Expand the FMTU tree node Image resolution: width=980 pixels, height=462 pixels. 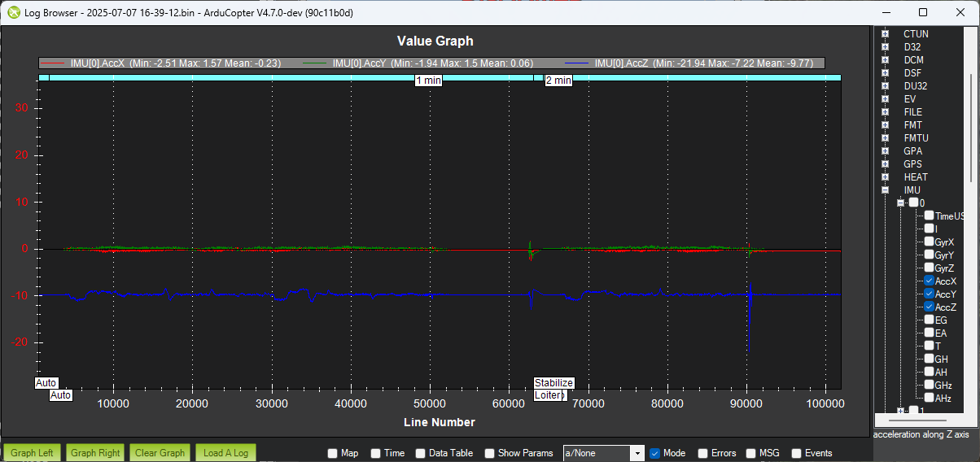click(885, 138)
